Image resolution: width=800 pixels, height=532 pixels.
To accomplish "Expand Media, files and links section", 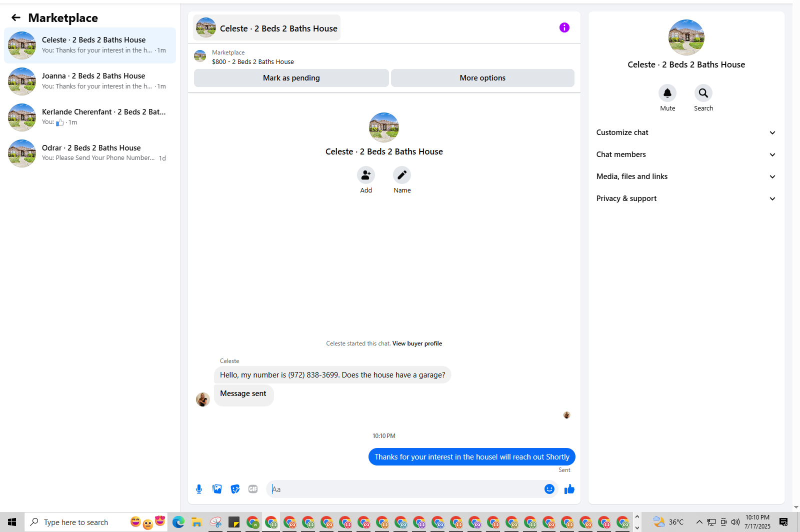I will [x=686, y=176].
